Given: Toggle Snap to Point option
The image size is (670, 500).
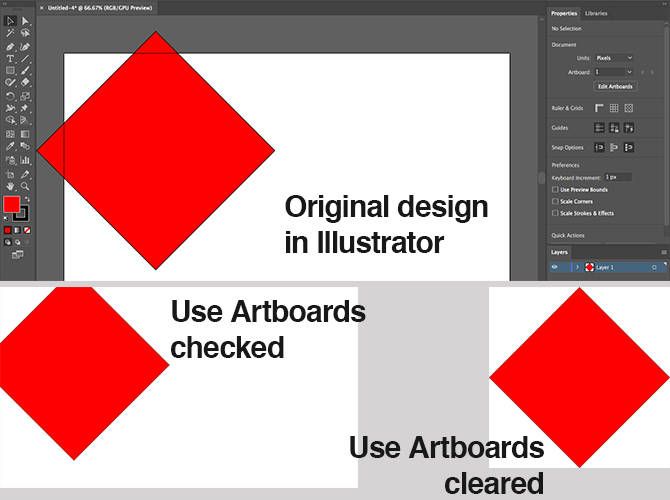Looking at the screenshot, I should 599,147.
